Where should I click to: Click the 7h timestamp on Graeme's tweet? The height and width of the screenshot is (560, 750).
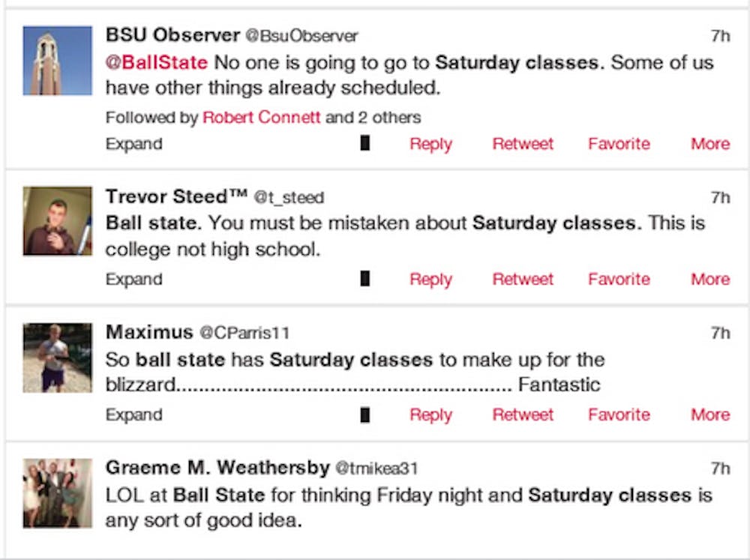[x=720, y=469]
